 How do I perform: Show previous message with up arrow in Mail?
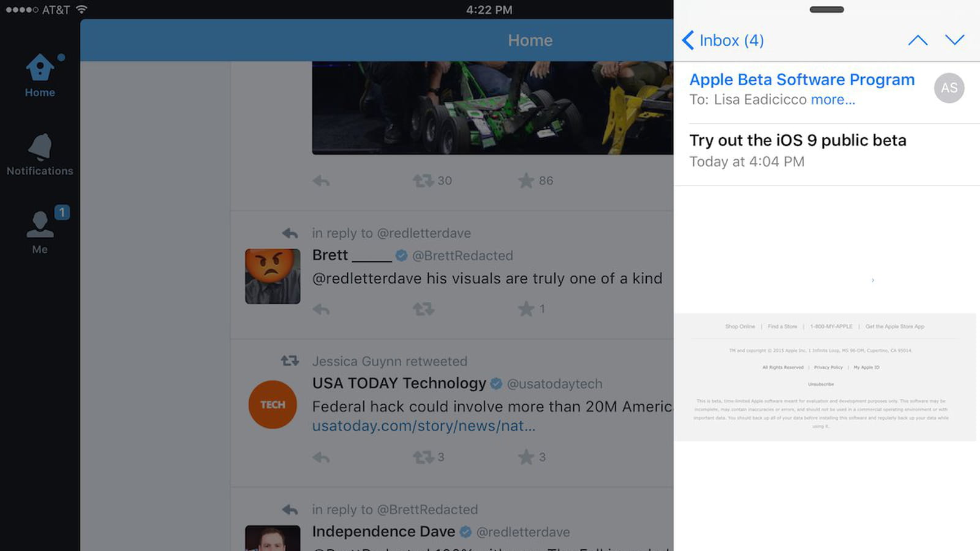(918, 40)
